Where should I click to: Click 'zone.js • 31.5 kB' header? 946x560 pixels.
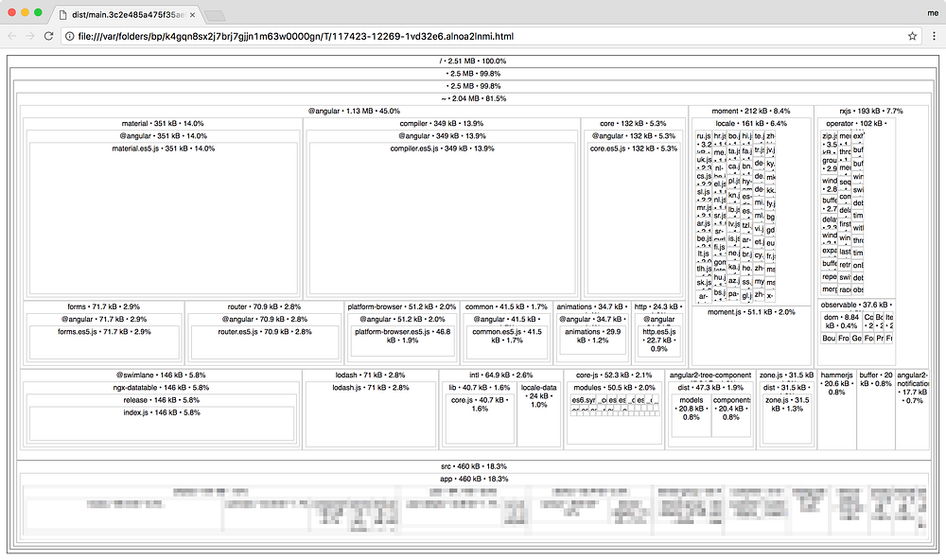pyautogui.click(x=786, y=375)
